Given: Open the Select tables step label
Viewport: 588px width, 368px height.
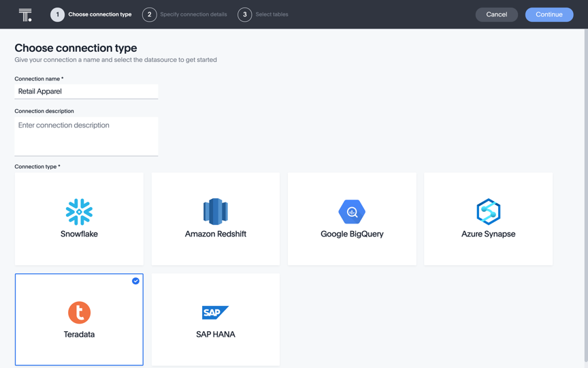Looking at the screenshot, I should (272, 14).
